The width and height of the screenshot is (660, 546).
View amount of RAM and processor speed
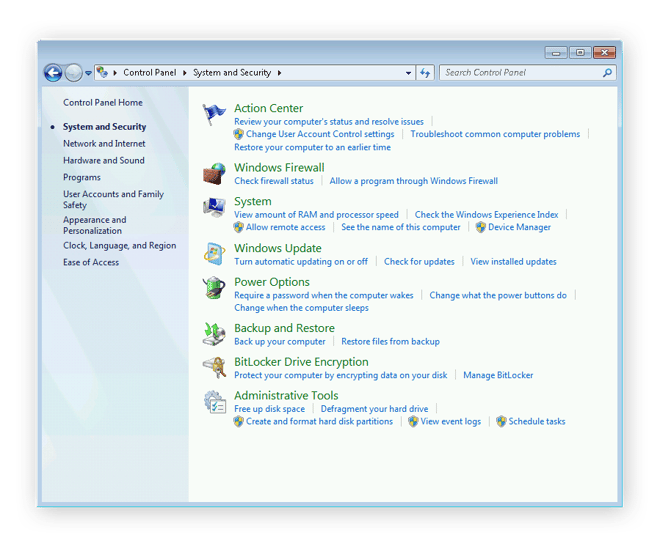point(316,215)
